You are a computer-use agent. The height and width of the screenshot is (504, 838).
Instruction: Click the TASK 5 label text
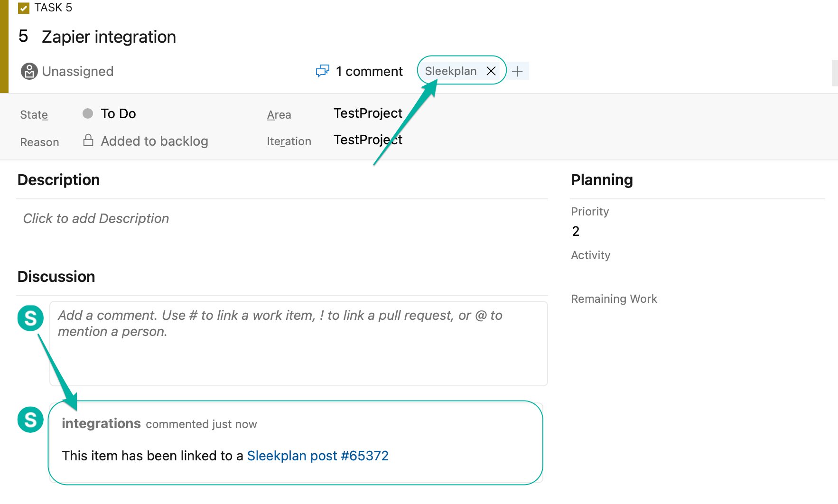click(x=53, y=8)
